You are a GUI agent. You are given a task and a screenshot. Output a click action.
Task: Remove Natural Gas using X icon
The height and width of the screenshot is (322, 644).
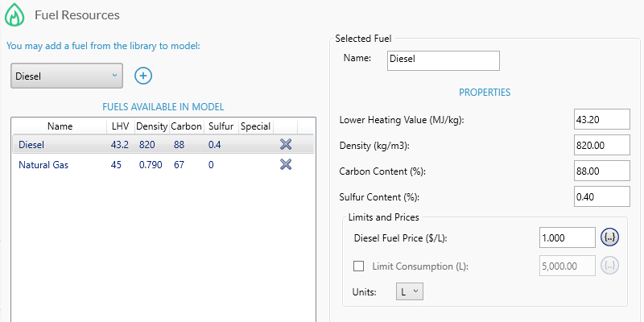click(285, 164)
